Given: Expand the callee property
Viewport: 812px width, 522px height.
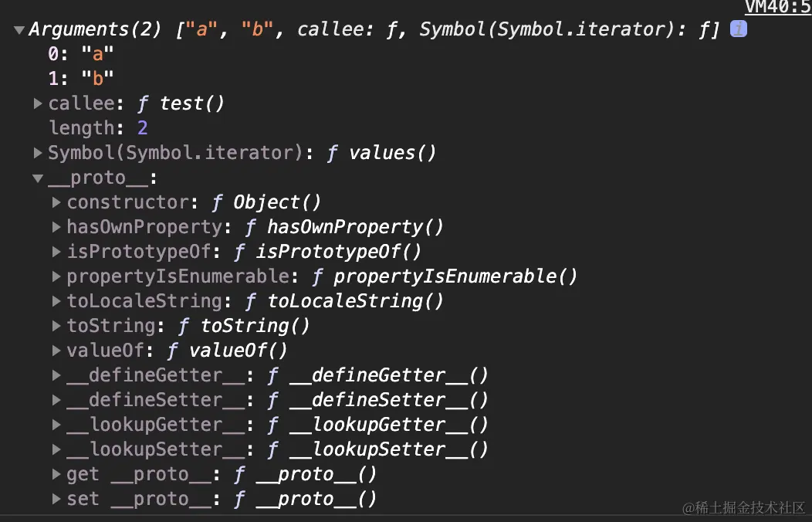Looking at the screenshot, I should [39, 103].
